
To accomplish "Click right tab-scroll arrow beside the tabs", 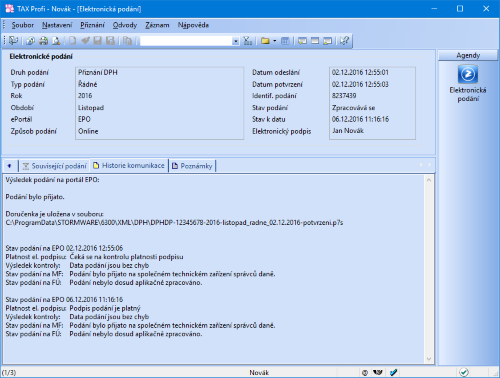I will (x=429, y=165).
